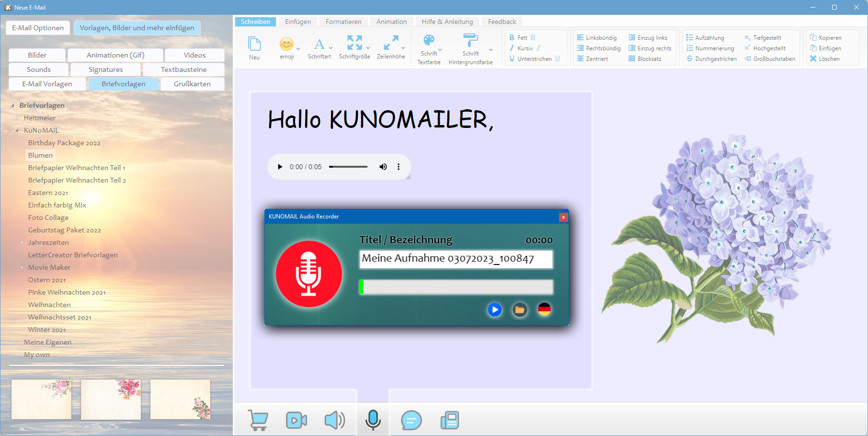Open the recordings folder icon
The height and width of the screenshot is (436, 868).
tap(520, 310)
